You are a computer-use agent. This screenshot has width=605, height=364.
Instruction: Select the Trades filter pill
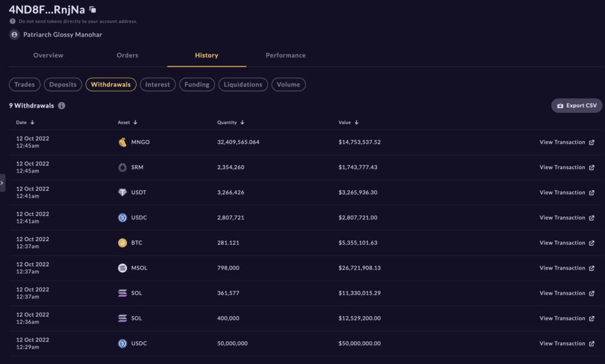(25, 84)
